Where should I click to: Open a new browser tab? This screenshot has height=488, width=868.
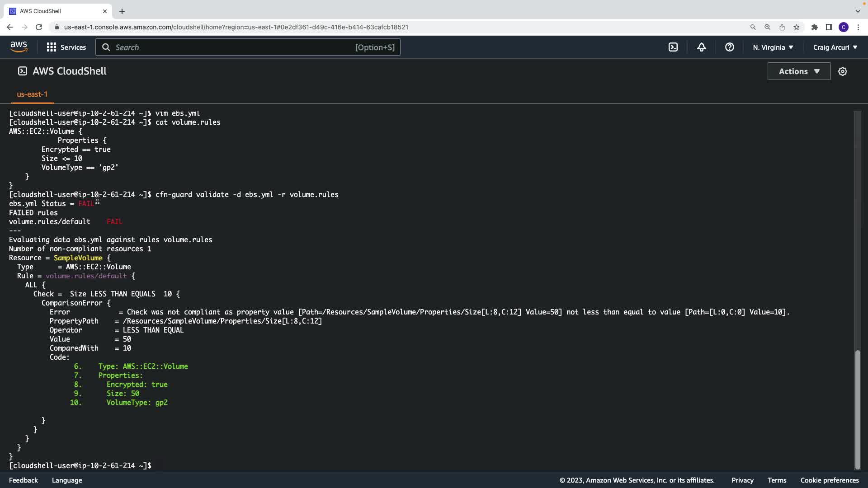click(x=122, y=11)
